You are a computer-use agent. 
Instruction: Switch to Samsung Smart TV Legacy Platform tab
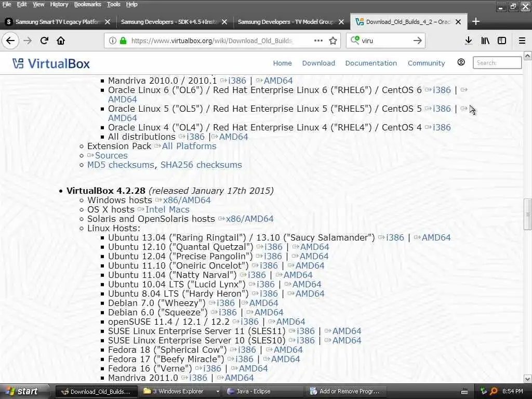click(x=58, y=22)
